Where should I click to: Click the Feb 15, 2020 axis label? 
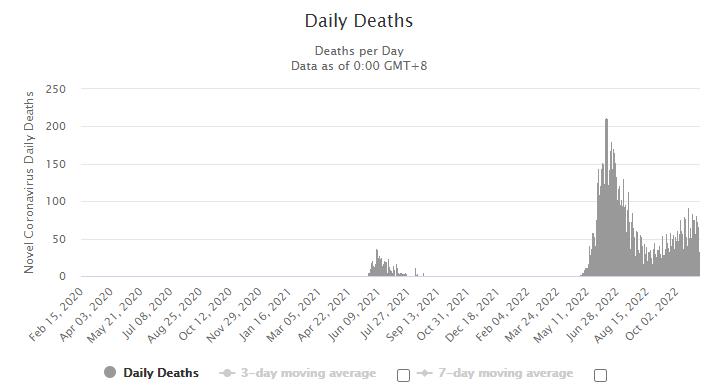(56, 315)
